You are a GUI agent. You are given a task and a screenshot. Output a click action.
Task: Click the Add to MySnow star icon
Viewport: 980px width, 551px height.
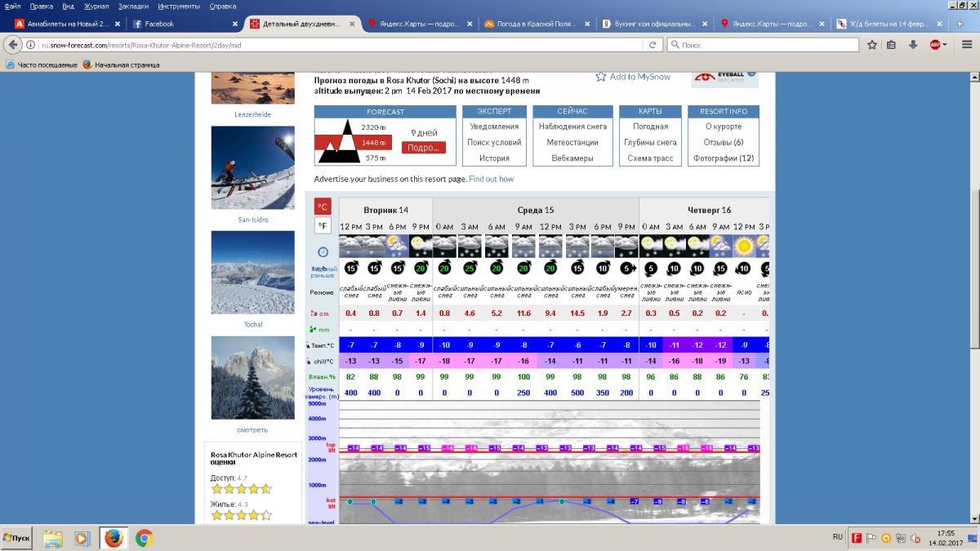click(x=601, y=77)
